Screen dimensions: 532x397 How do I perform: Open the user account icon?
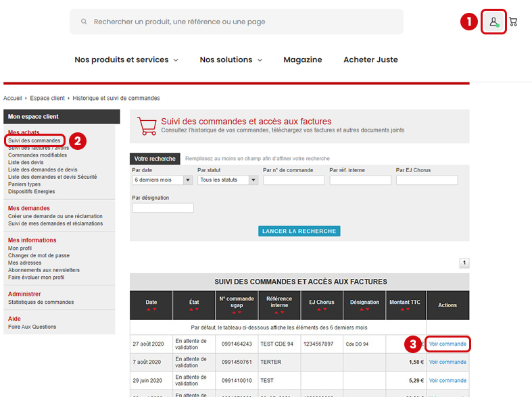tap(494, 22)
